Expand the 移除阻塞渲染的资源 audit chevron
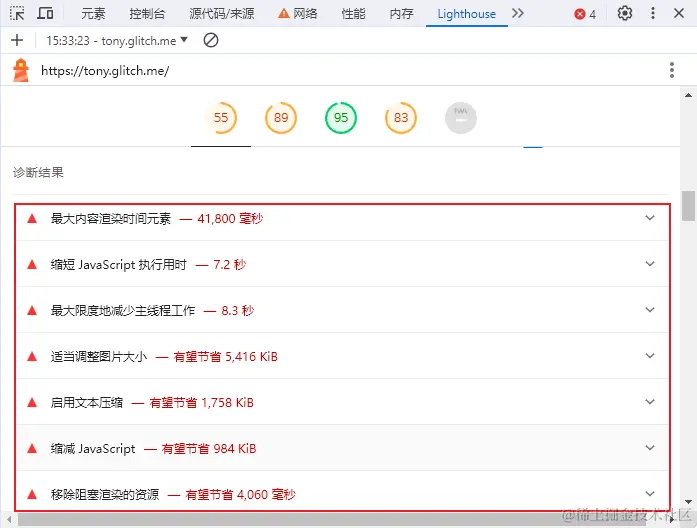 pos(650,494)
